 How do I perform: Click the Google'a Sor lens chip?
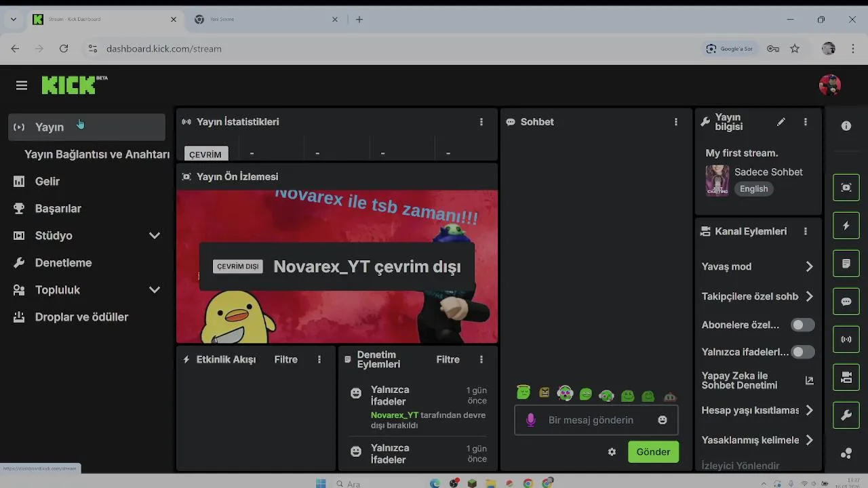pos(730,49)
